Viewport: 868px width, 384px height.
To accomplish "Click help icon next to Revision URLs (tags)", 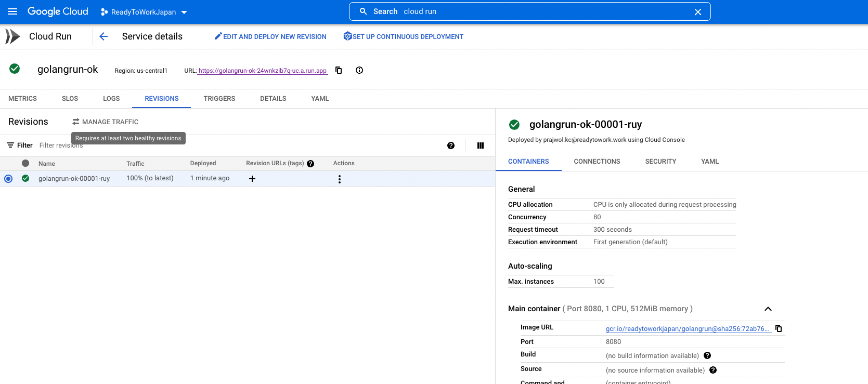I will click(x=310, y=164).
